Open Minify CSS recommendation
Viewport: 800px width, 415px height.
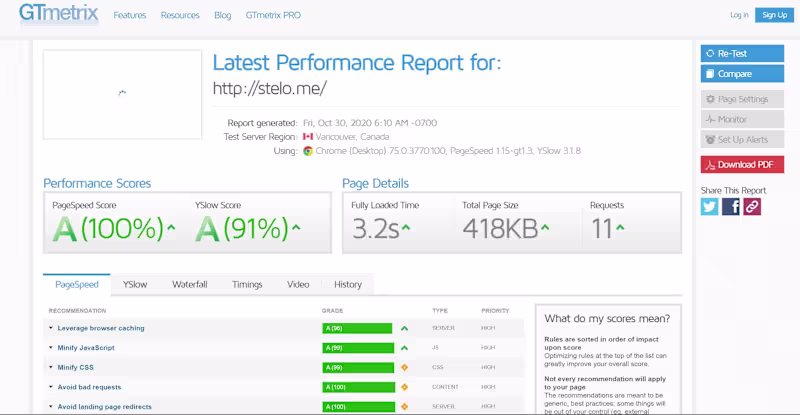point(76,368)
